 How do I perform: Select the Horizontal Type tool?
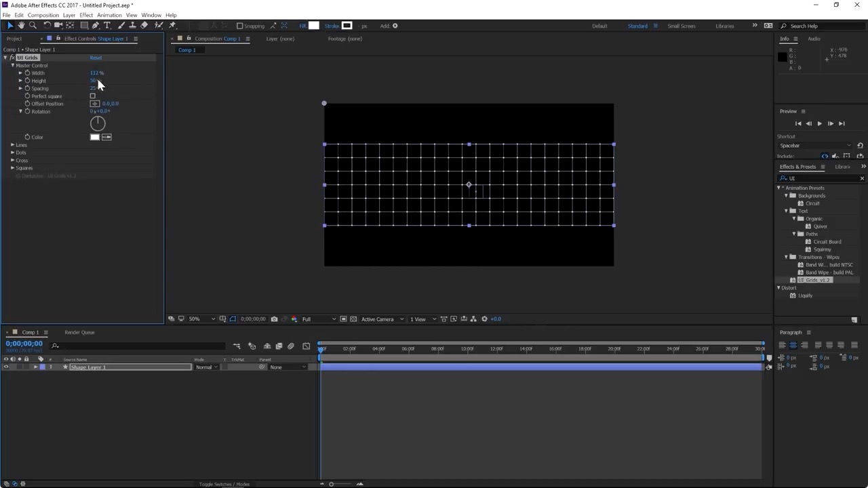pyautogui.click(x=107, y=26)
